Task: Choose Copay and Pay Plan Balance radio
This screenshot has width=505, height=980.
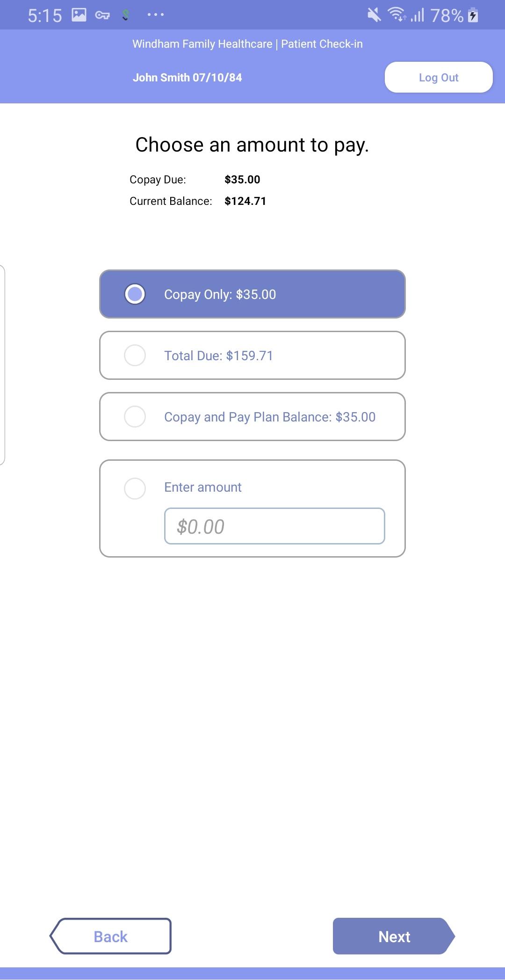Action: coord(135,417)
